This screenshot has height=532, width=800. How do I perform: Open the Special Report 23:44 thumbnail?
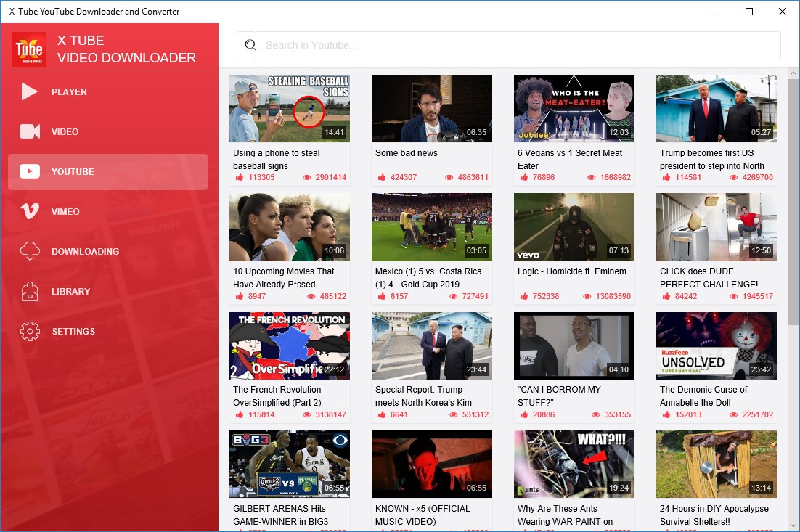click(432, 345)
